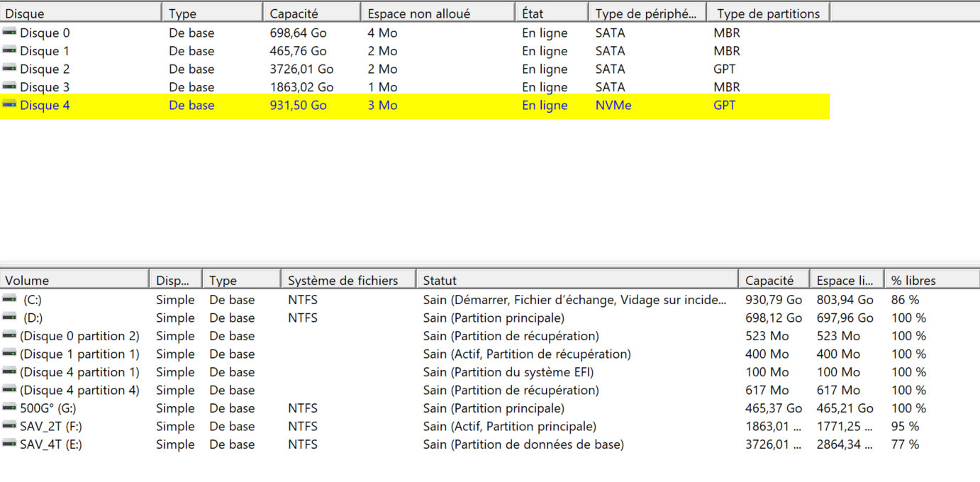Click the 3726,01 Go disk capacity cell
The height and width of the screenshot is (482, 980).
click(x=301, y=69)
